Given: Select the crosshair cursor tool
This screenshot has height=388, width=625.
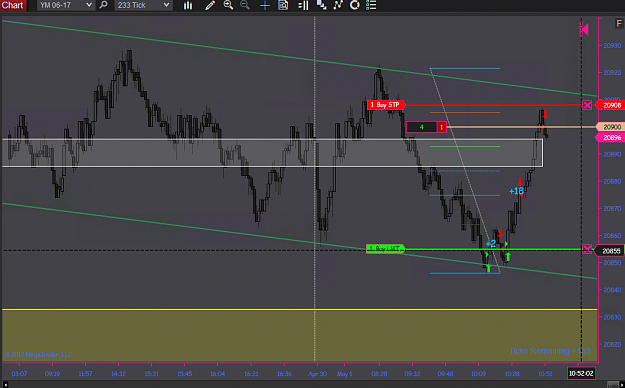Looking at the screenshot, I should coord(265,5).
